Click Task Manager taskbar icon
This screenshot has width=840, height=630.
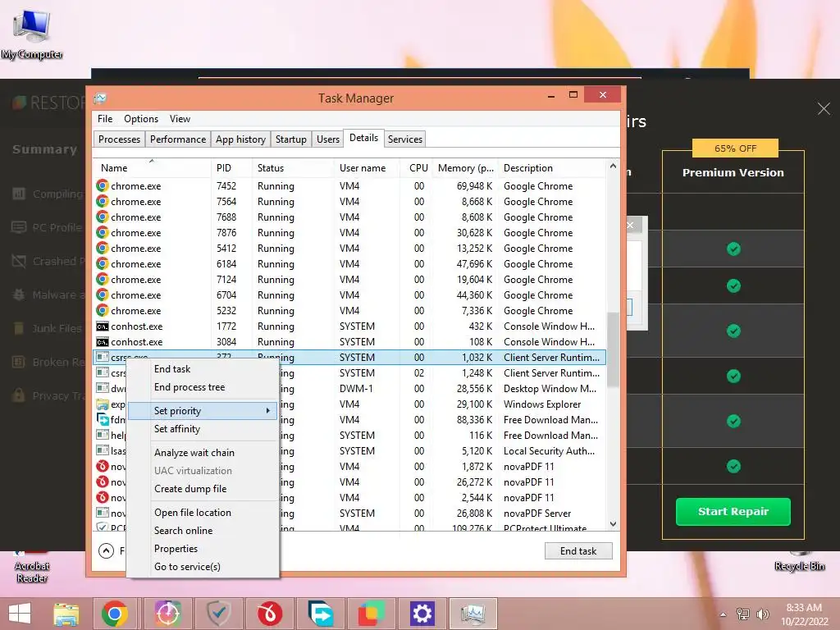pyautogui.click(x=472, y=614)
